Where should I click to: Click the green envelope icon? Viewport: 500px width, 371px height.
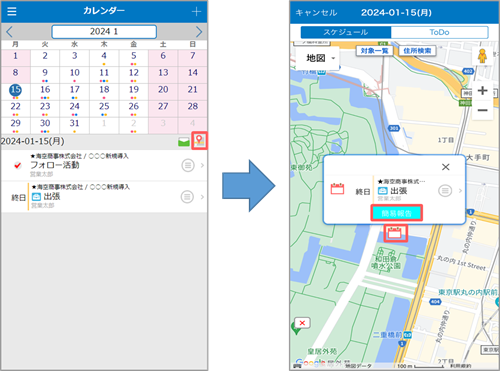pyautogui.click(x=184, y=142)
